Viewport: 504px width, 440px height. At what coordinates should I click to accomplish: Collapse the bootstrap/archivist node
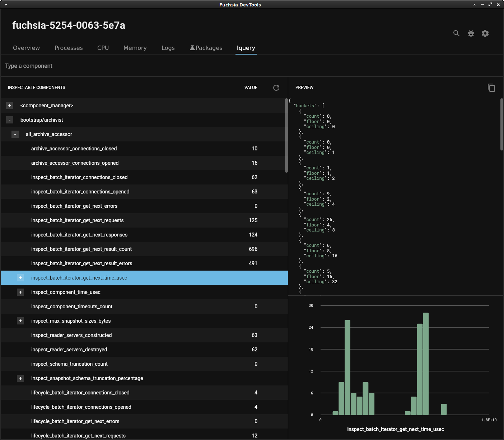click(10, 120)
